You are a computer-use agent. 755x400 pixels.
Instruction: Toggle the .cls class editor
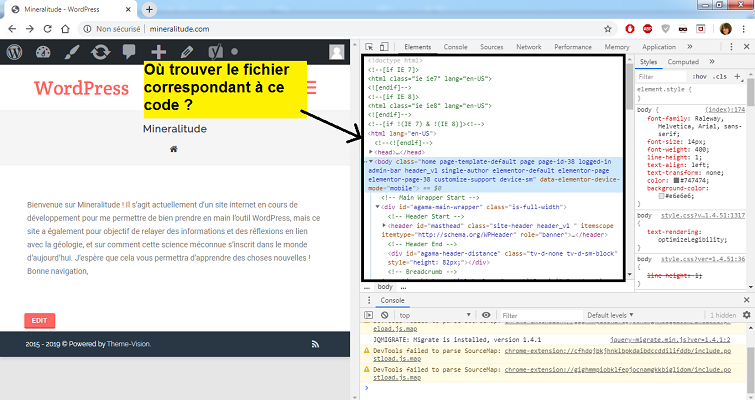(720, 77)
